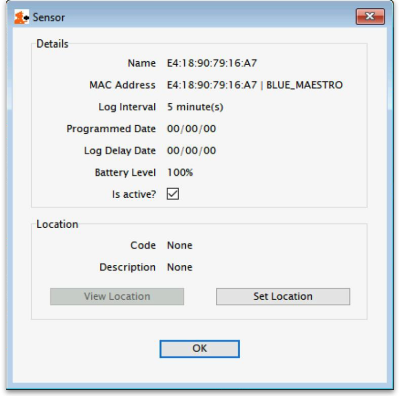Toggle the Is active? checkbox
Screen dimensions: 400x396
click(x=173, y=194)
